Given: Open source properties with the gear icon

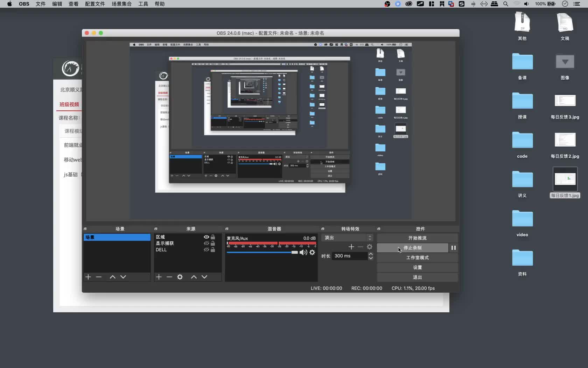Looking at the screenshot, I should click(180, 277).
